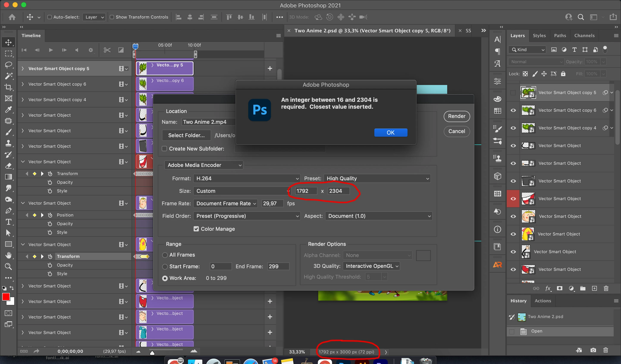
Task: Select the Eyedropper tool
Action: click(x=8, y=109)
